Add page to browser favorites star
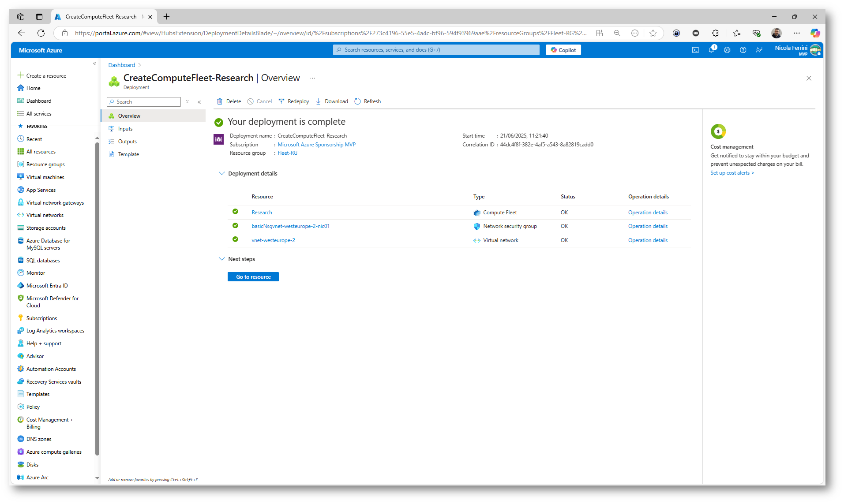 click(x=653, y=33)
